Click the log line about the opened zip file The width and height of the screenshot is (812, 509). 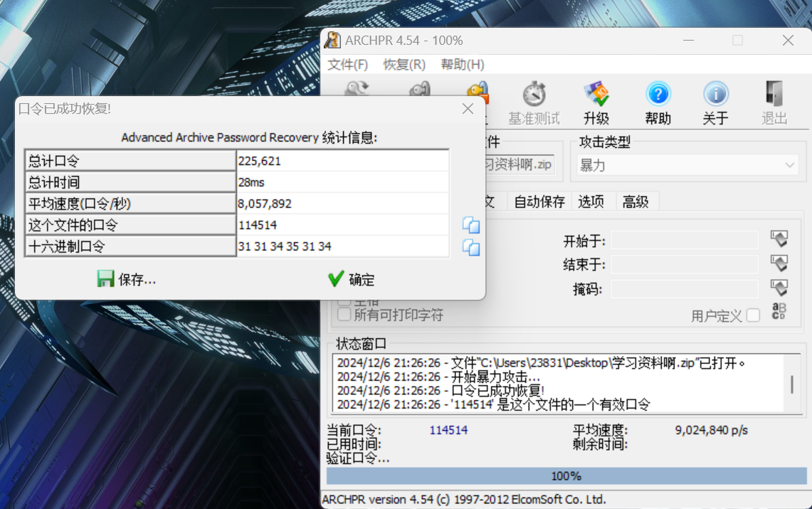541,363
